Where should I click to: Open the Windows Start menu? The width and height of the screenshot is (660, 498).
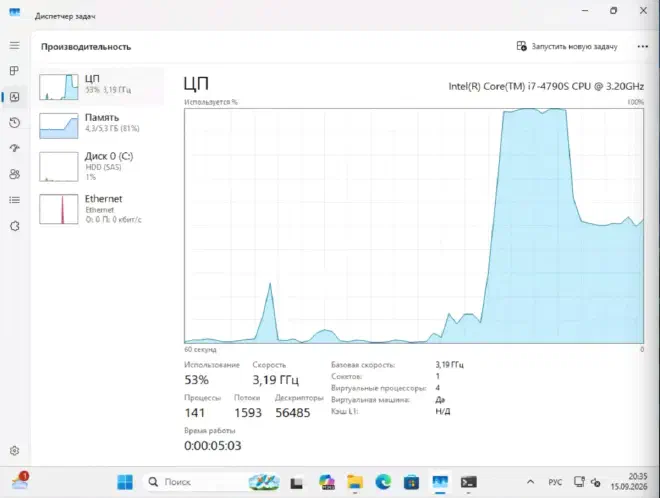125,482
